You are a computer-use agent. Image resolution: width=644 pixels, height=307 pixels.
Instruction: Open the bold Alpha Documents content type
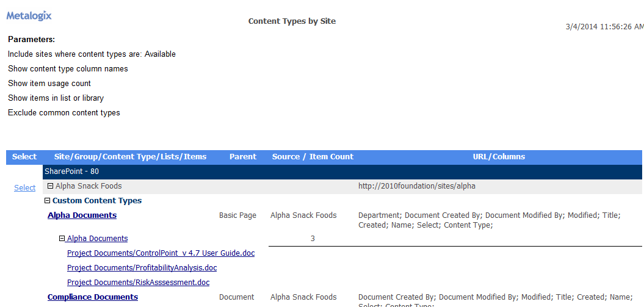click(x=82, y=215)
